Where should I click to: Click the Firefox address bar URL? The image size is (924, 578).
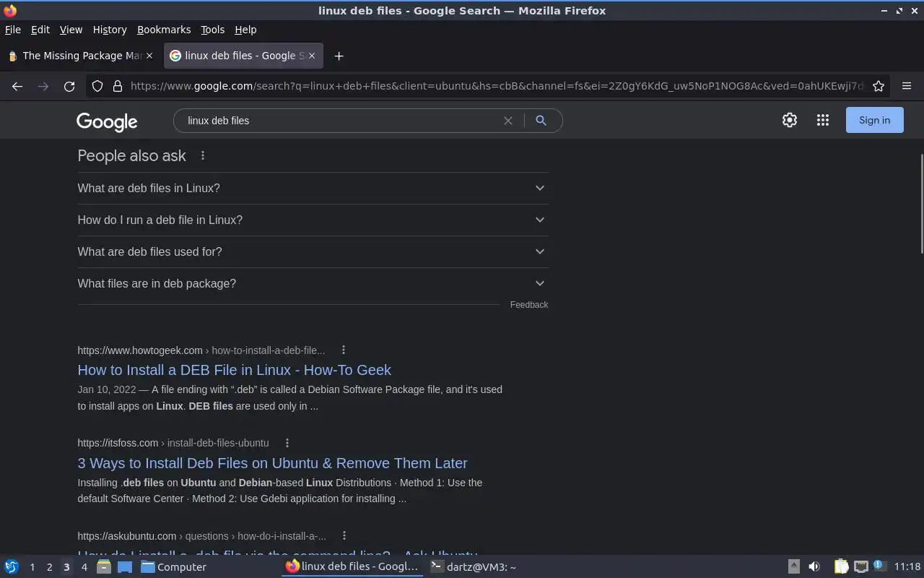click(x=497, y=86)
